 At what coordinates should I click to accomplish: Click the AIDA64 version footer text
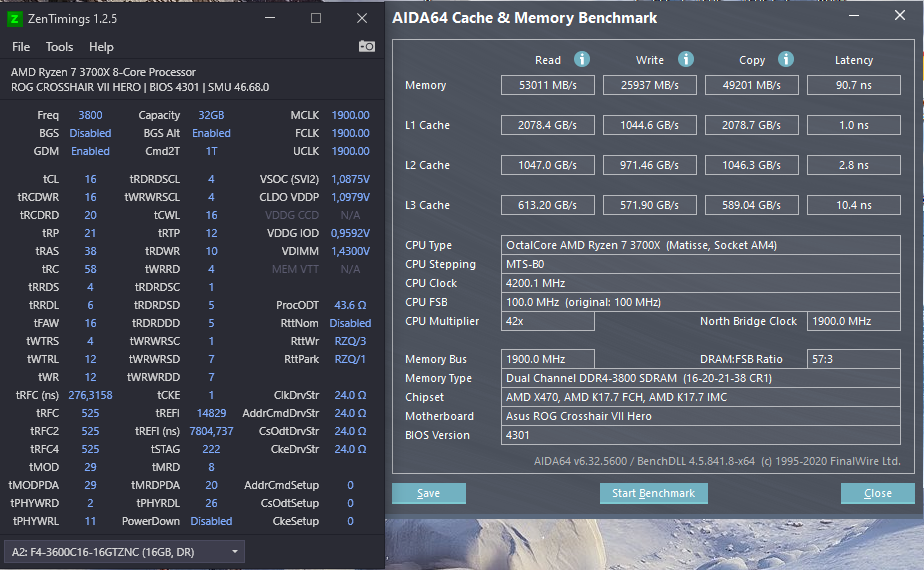click(x=717, y=461)
